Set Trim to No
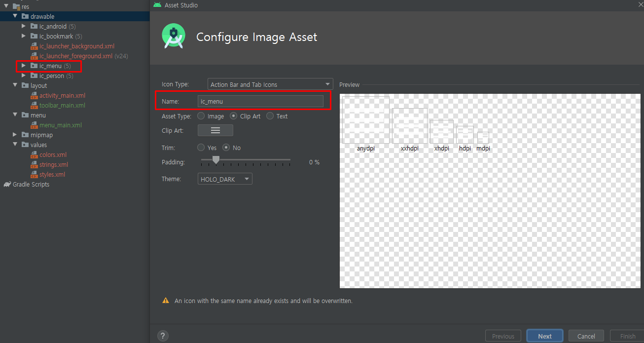Viewport: 644px width, 343px height. click(226, 148)
